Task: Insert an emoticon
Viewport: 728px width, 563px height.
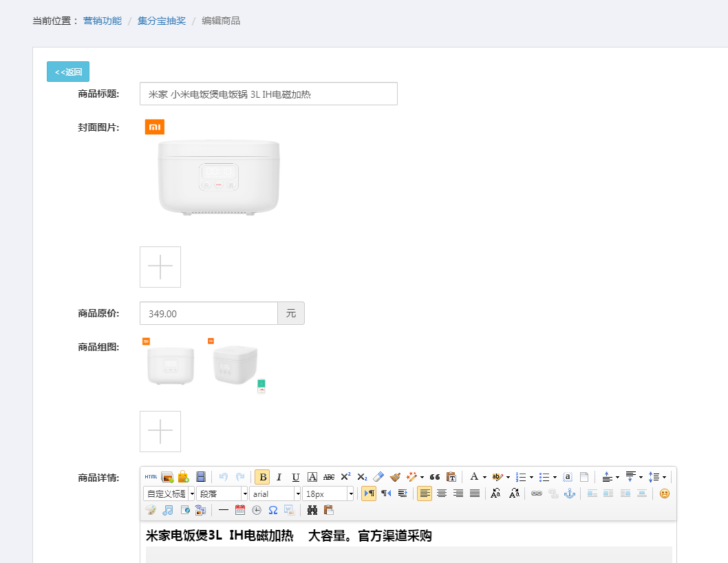Action: [665, 493]
